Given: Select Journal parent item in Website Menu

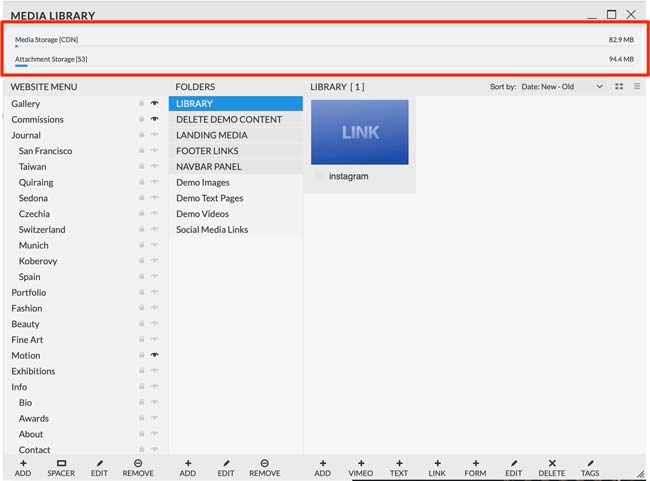Looking at the screenshot, I should [26, 135].
